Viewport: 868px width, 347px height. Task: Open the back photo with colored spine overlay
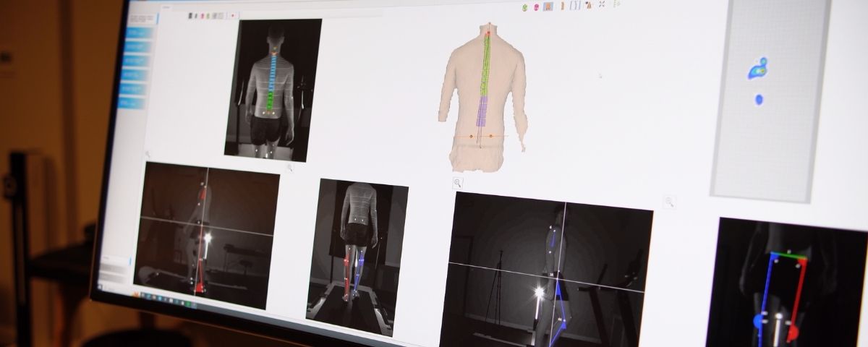coord(273,90)
